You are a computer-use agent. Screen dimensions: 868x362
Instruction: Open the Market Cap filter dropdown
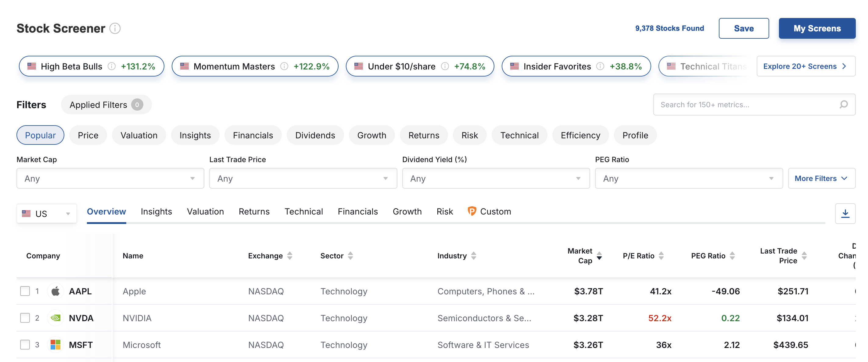pos(110,179)
